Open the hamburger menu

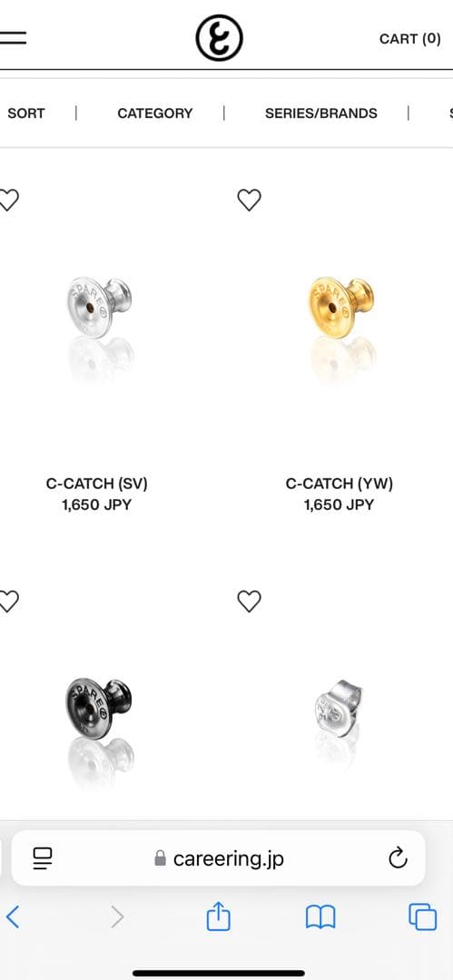tap(13, 37)
